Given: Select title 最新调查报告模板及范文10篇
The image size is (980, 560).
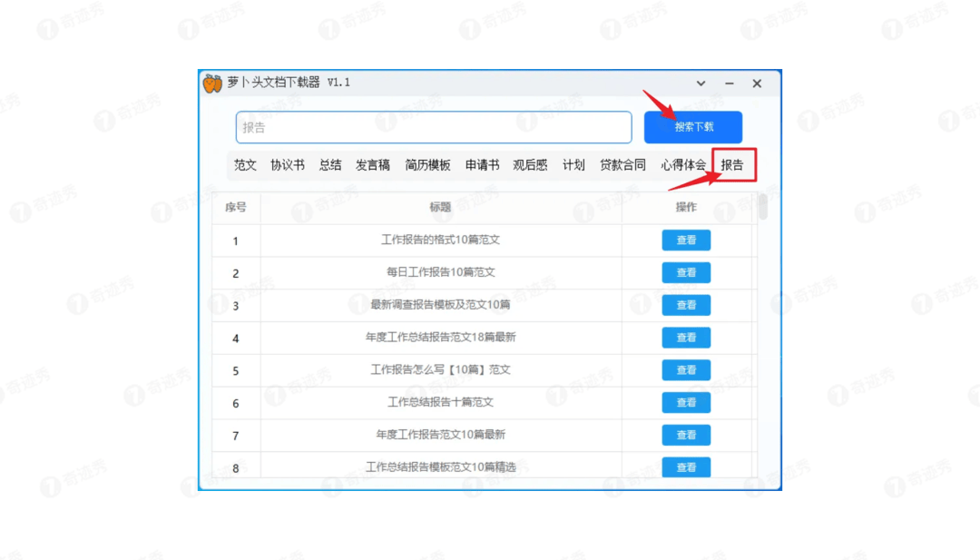Looking at the screenshot, I should (x=441, y=305).
